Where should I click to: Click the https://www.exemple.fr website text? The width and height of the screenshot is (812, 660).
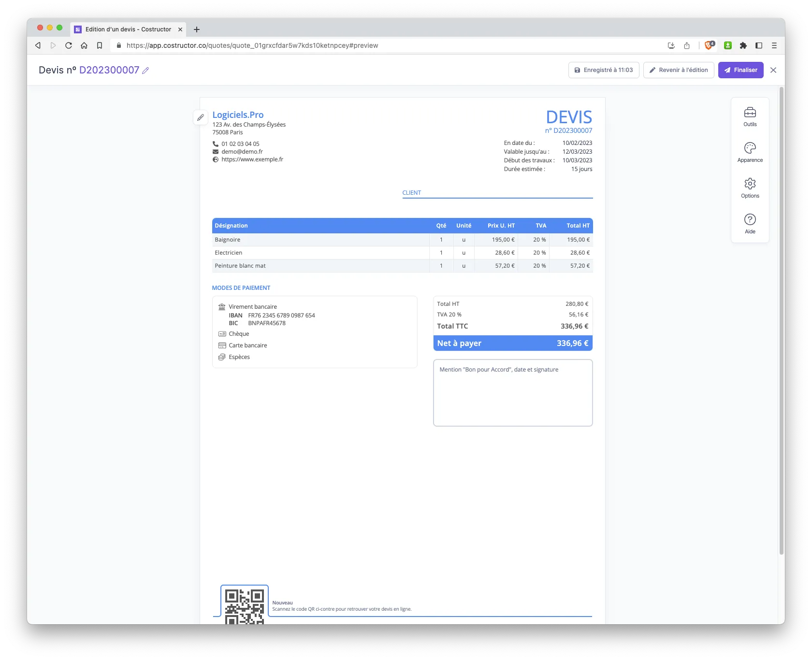point(252,159)
